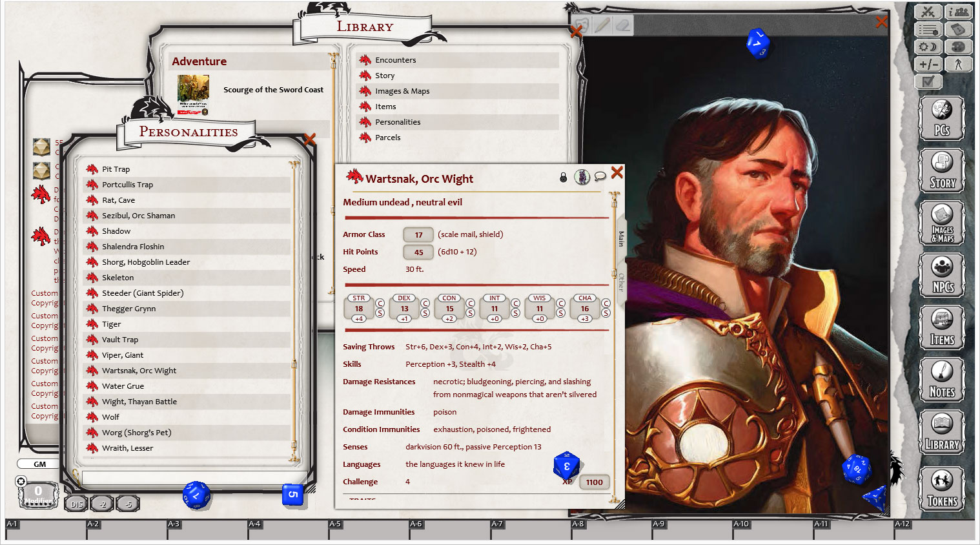
Task: Adjust the Modifier dial at the bottom left
Action: click(x=37, y=494)
